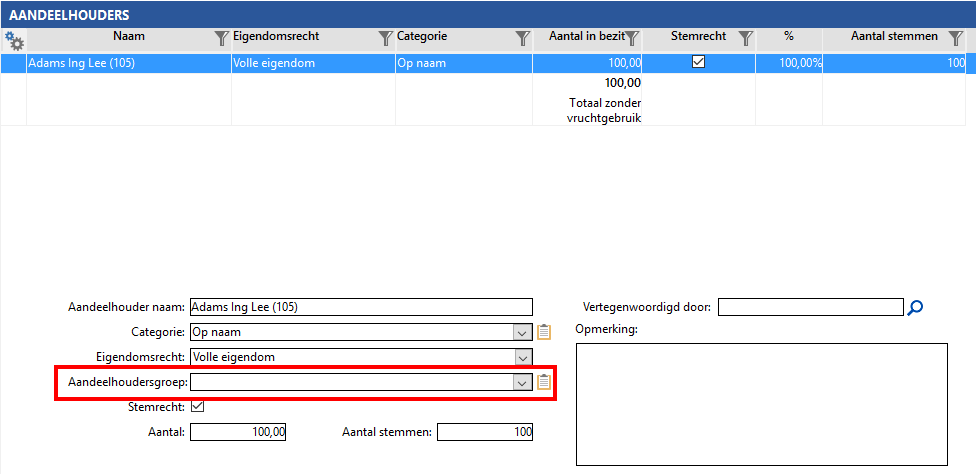The image size is (976, 474).
Task: Sort by the Eigendomsrecht column header
Action: [276, 37]
